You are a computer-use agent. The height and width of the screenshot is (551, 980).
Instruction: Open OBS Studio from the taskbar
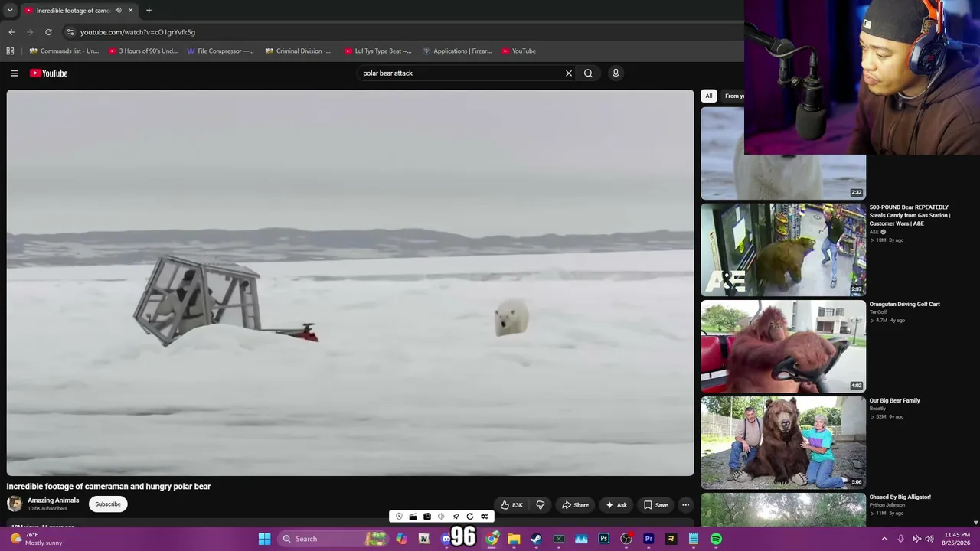[626, 539]
